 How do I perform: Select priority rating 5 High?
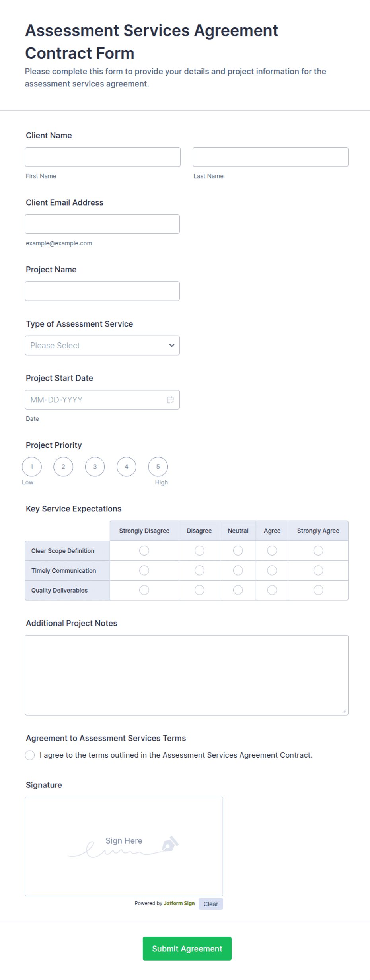(x=158, y=467)
